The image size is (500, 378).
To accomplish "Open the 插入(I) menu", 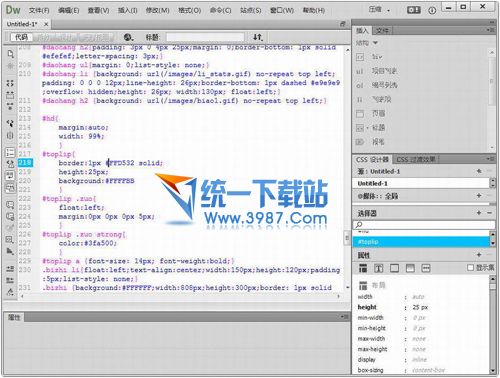I will tap(127, 10).
